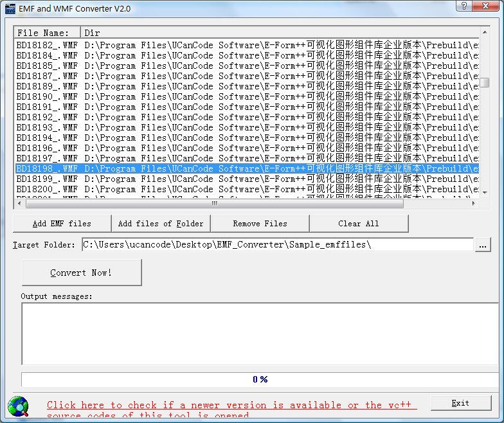Select the BD18182_.WMF file row

47,45
